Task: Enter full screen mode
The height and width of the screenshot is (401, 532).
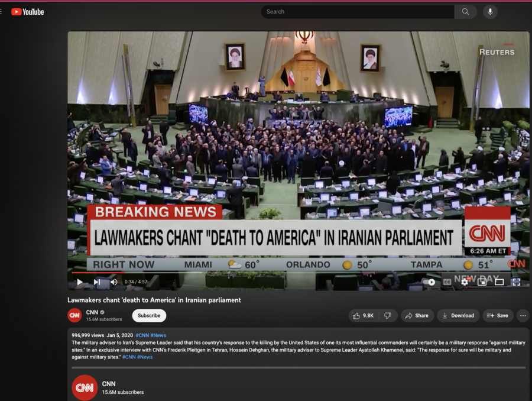Action: tap(517, 282)
